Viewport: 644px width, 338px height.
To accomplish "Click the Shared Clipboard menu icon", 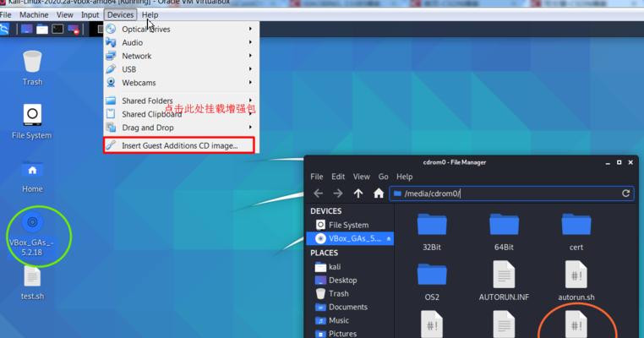I will pyautogui.click(x=111, y=114).
